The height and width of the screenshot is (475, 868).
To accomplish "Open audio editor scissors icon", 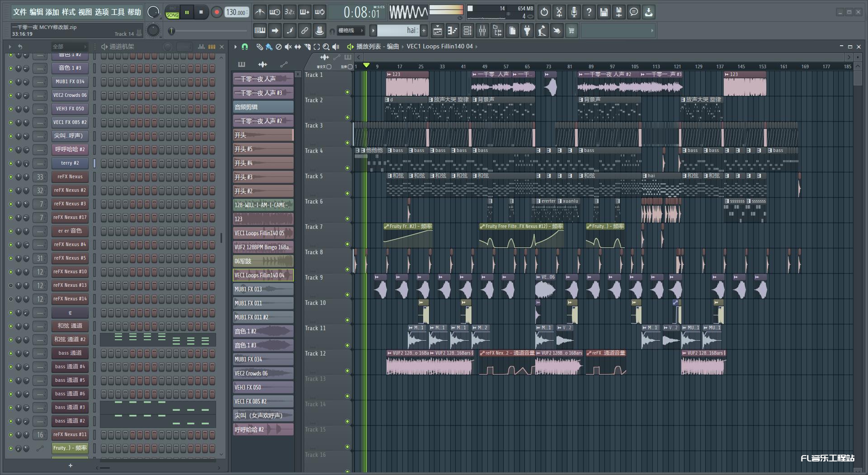I will pyautogui.click(x=559, y=12).
